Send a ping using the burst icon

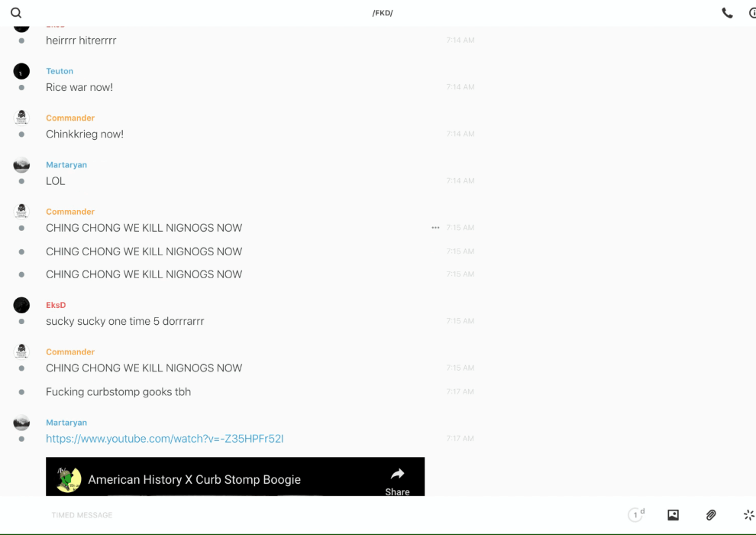point(748,515)
